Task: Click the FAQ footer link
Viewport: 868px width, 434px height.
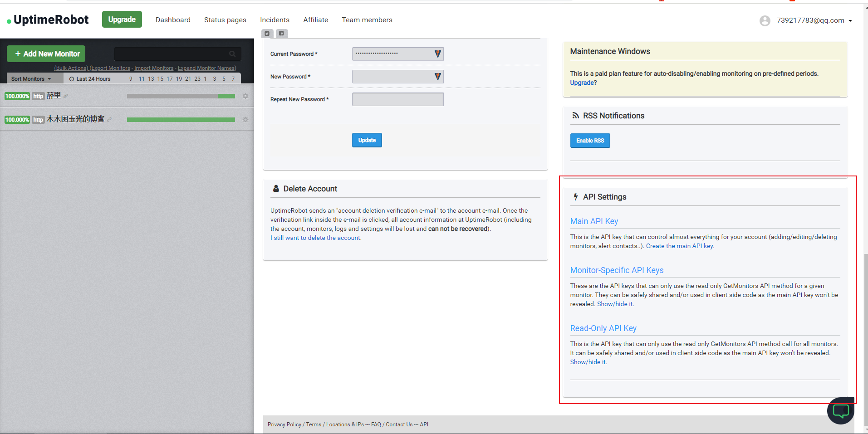Action: 376,424
